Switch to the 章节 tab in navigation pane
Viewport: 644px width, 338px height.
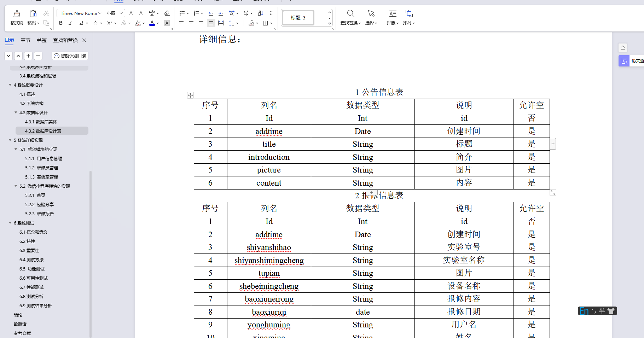(25, 40)
